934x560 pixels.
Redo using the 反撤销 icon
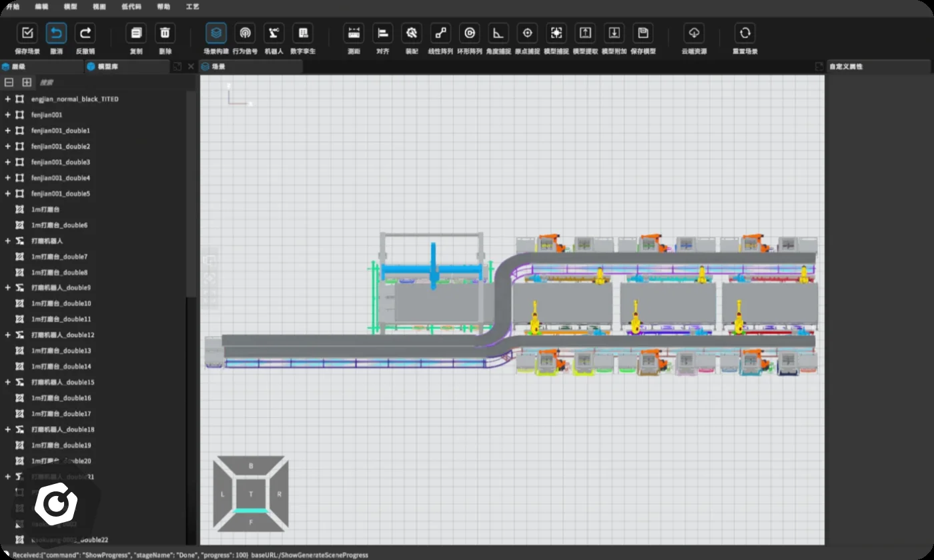click(x=85, y=33)
